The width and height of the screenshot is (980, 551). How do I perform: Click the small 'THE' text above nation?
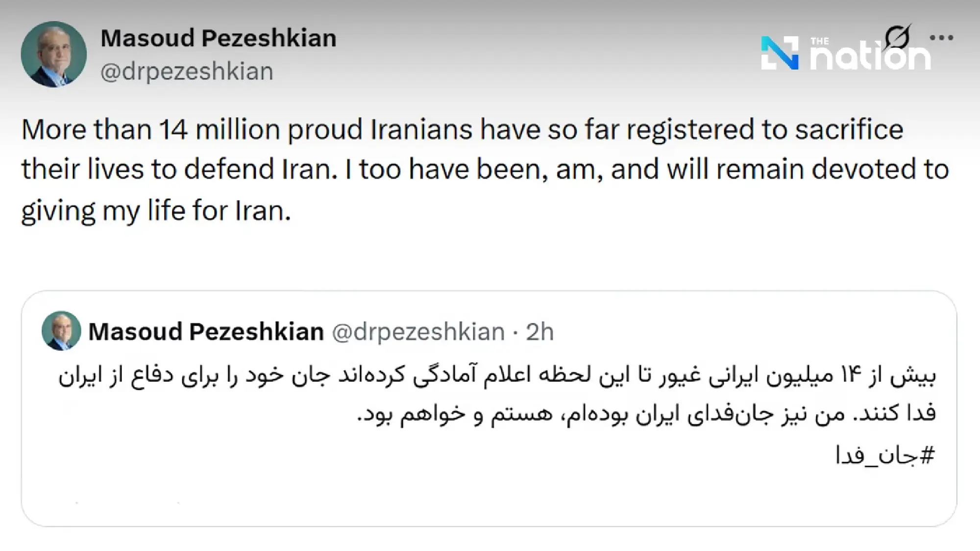click(819, 41)
